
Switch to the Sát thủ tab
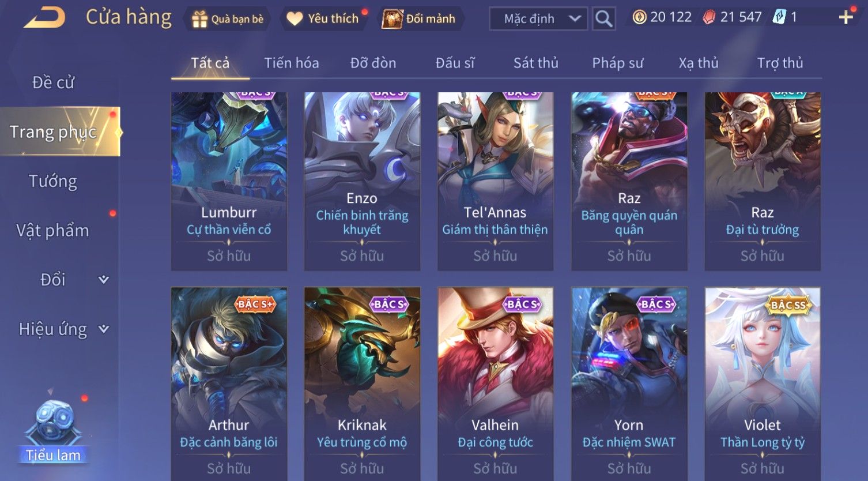click(536, 63)
